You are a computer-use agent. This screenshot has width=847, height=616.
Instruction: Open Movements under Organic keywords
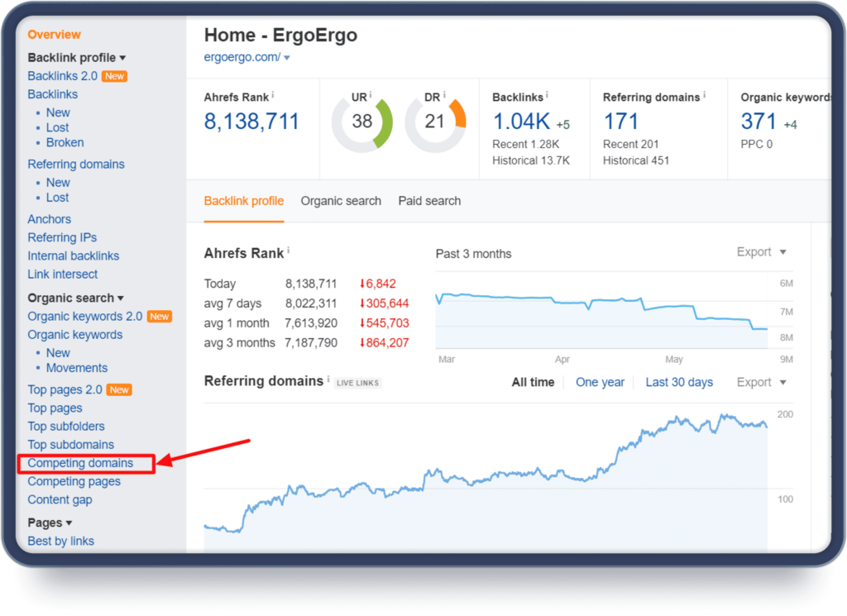click(x=77, y=368)
